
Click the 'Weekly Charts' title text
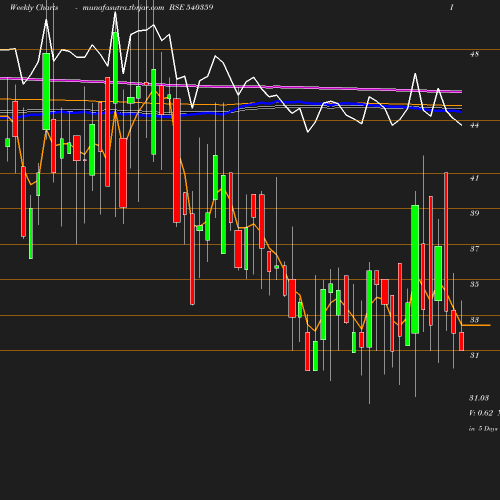(x=34, y=7)
